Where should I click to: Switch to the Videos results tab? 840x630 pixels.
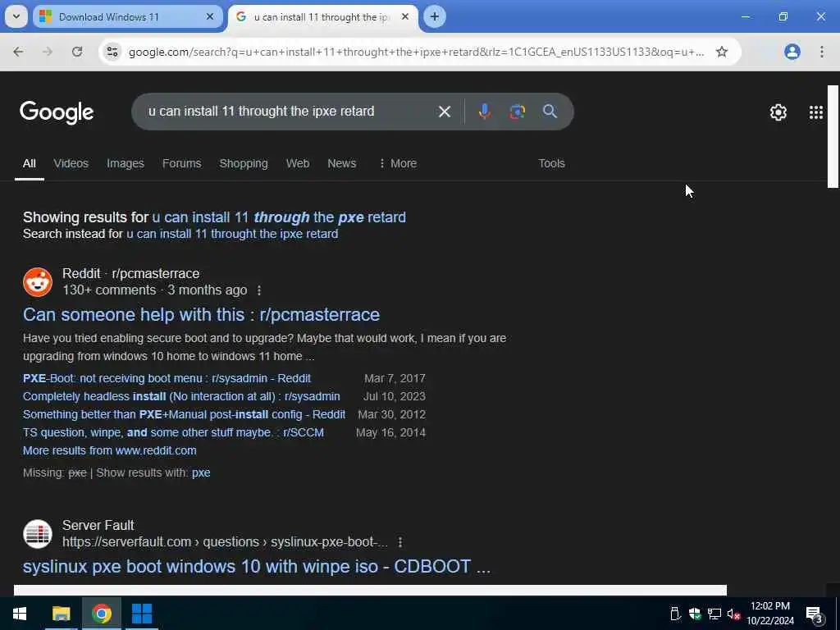[x=71, y=163]
